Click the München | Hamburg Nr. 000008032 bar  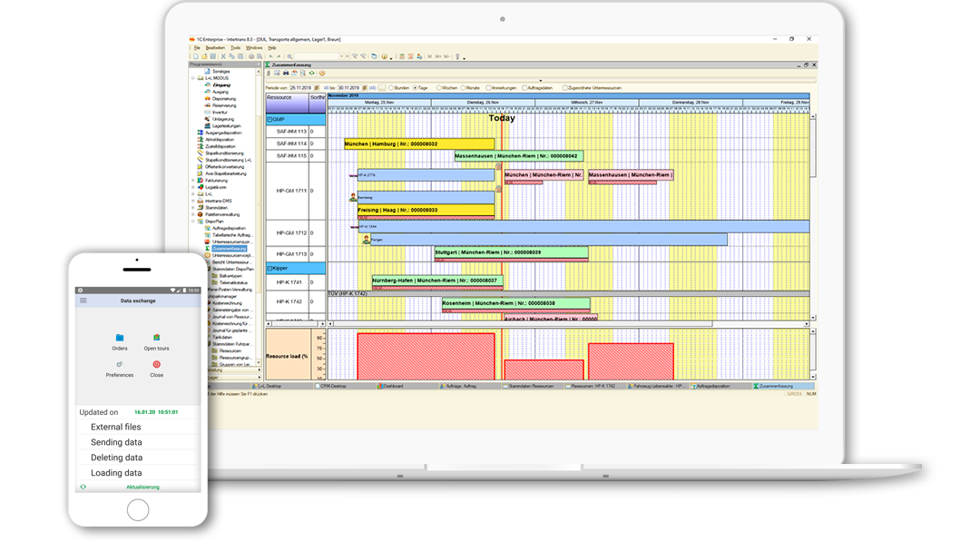pyautogui.click(x=419, y=143)
